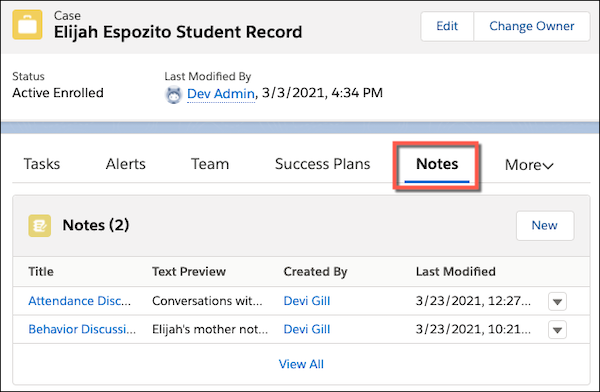Click the Edit button

coord(447,26)
